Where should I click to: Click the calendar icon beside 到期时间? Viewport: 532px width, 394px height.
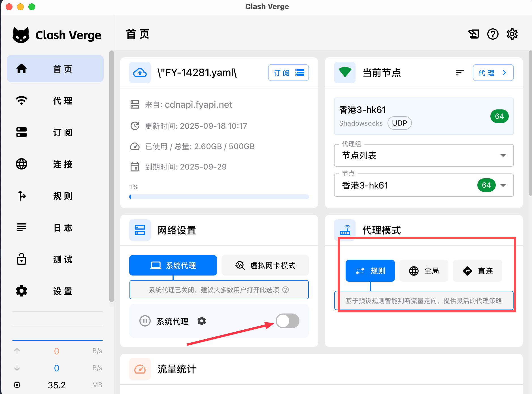(135, 167)
